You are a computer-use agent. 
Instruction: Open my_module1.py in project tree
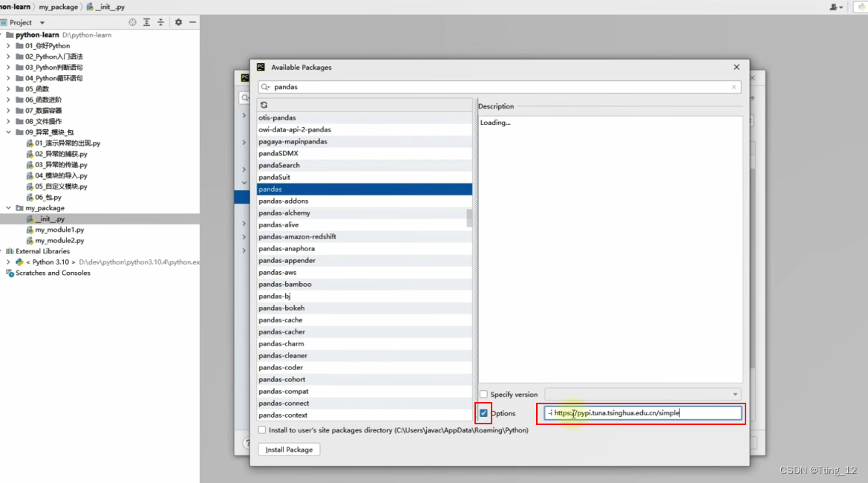click(59, 230)
